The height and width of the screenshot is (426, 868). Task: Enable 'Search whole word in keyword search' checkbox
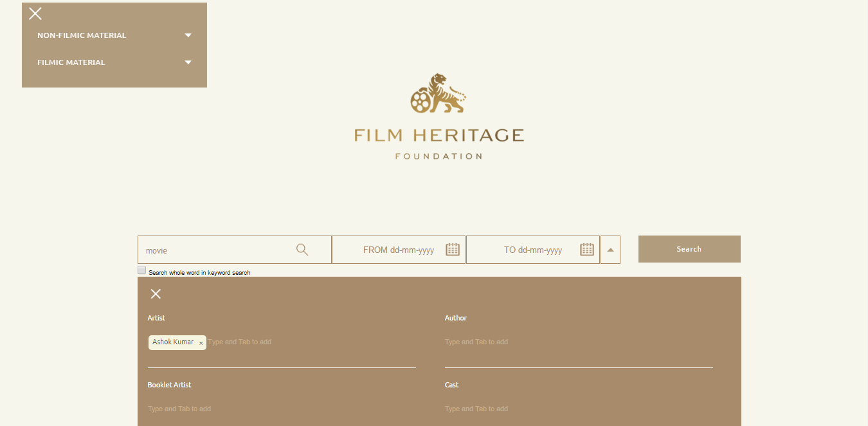pyautogui.click(x=142, y=270)
